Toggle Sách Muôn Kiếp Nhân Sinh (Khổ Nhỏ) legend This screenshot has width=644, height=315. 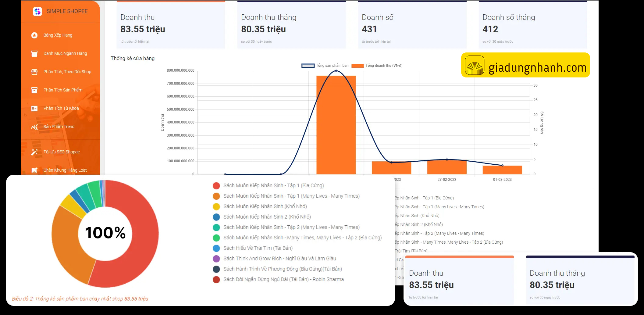click(260, 206)
